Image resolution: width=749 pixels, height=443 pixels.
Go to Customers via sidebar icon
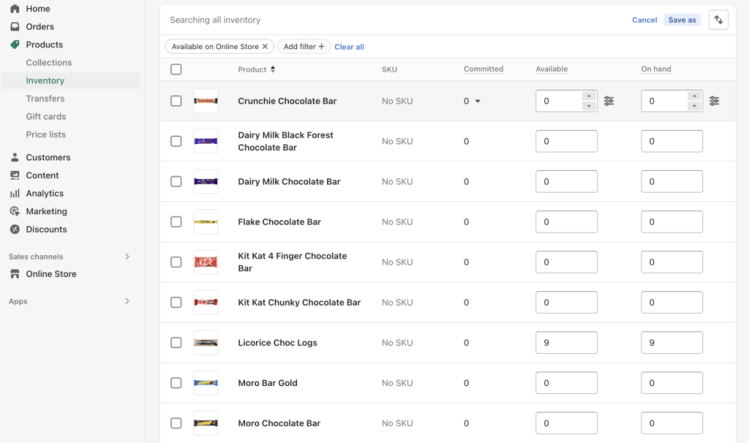[14, 158]
